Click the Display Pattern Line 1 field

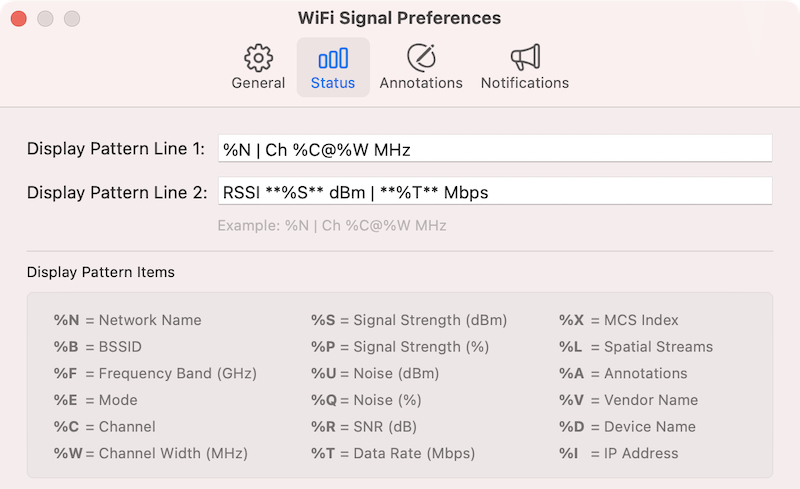tap(495, 149)
